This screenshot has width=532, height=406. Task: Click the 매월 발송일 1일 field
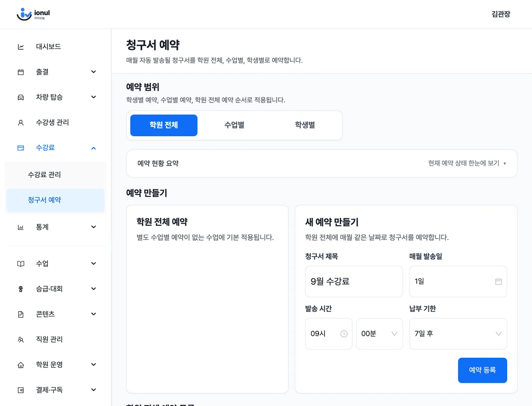click(458, 281)
